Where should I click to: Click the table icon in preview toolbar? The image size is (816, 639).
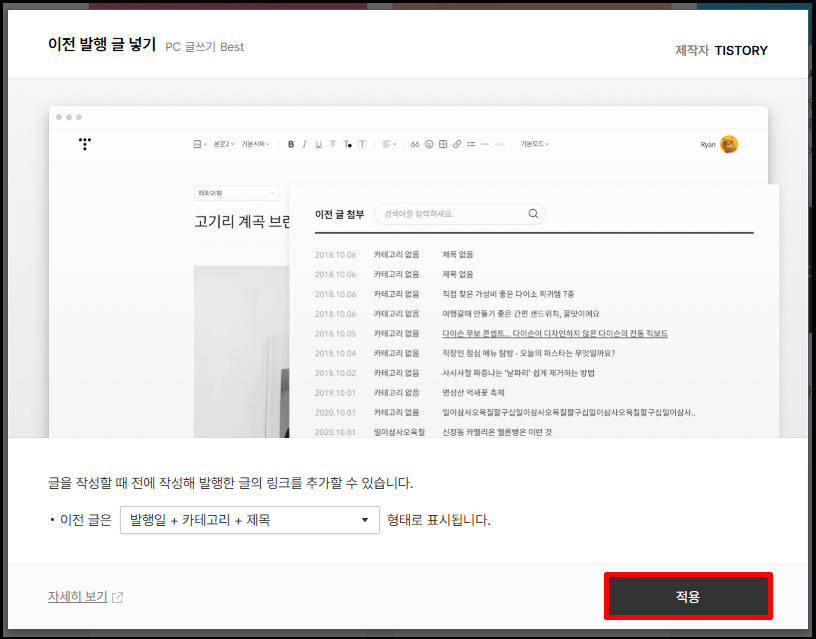coord(443,144)
